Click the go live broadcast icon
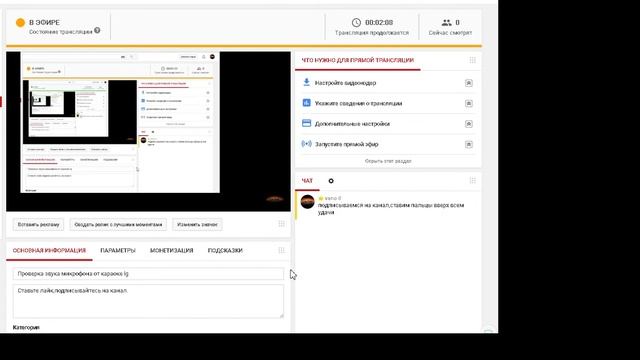This screenshot has height=360, width=640. pos(307,144)
